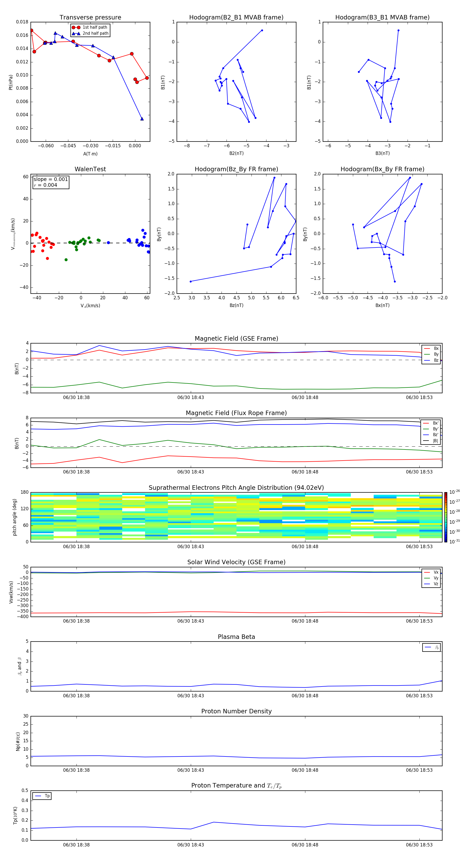This screenshot has height=868, width=473.
Task: Select the "Bx'" flux rope legend entry
Action: point(431,423)
